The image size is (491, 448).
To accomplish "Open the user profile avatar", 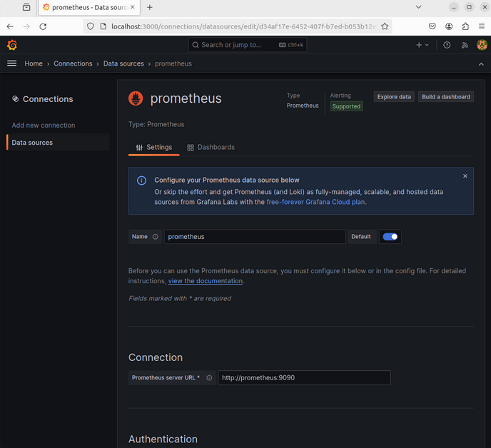I will [482, 45].
